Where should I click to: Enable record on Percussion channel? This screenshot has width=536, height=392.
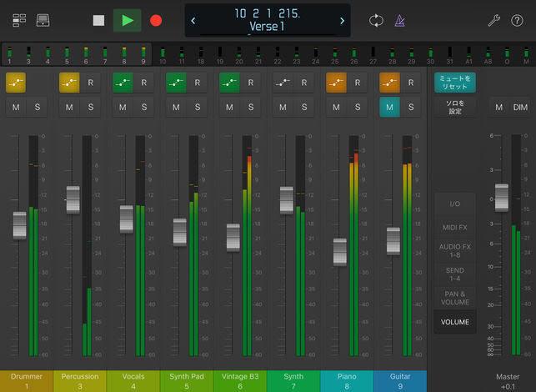(x=90, y=83)
